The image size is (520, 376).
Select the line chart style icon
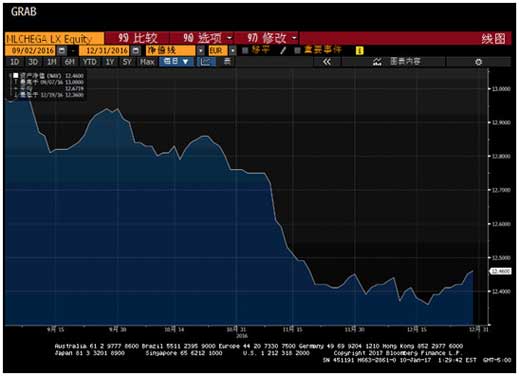[x=206, y=62]
